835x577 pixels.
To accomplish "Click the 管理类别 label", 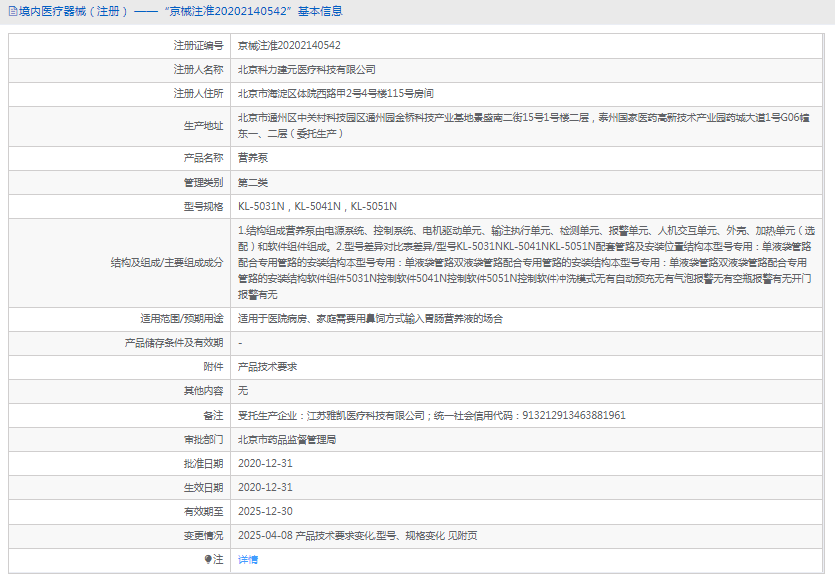I will 203,183.
